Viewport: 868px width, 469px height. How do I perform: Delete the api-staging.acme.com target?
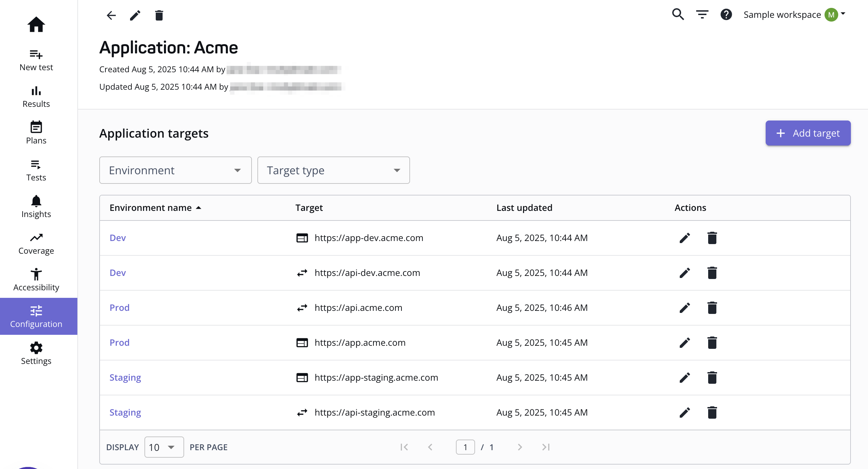[712, 413]
